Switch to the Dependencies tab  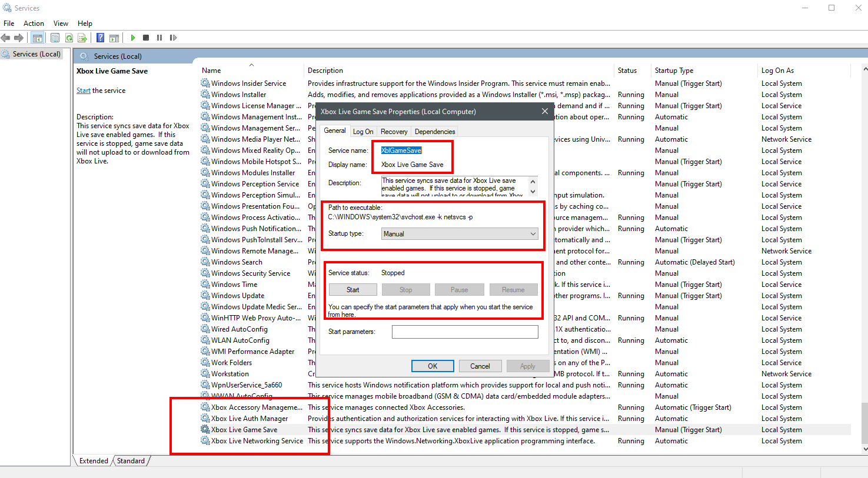pyautogui.click(x=434, y=132)
